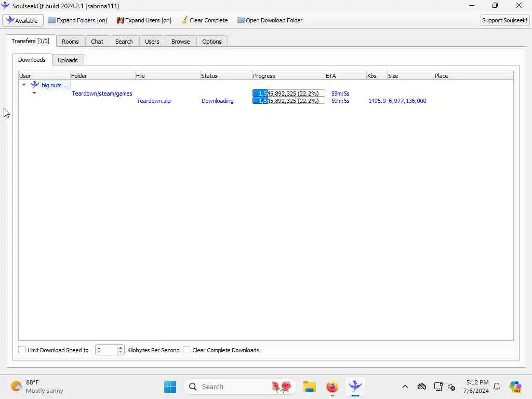Open the Chat tab
This screenshot has height=399, width=532.
click(97, 42)
